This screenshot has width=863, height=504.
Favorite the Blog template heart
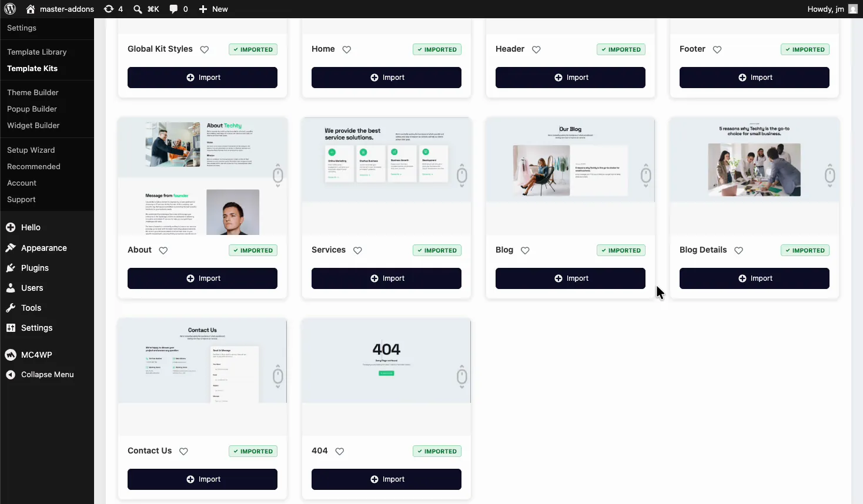(526, 251)
